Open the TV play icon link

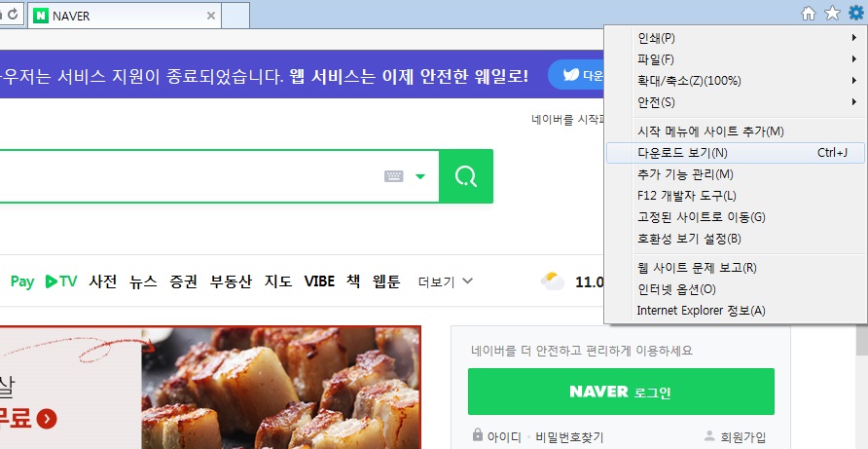pyautogui.click(x=61, y=281)
